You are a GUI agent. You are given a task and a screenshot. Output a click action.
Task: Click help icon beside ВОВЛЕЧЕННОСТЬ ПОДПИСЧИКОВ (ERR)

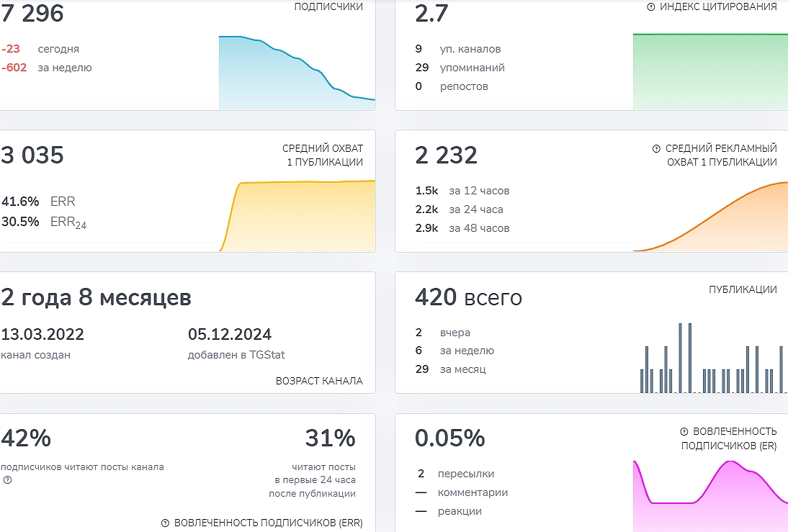165,523
